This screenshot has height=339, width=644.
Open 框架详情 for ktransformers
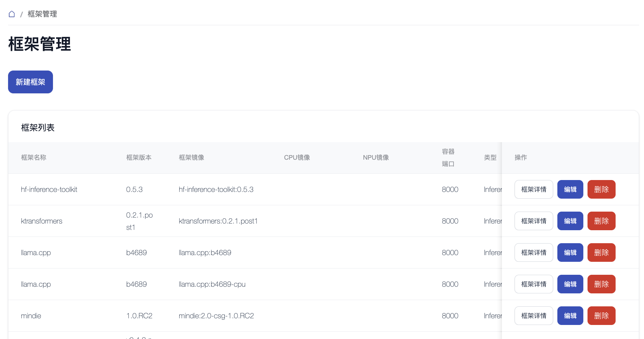pos(534,221)
